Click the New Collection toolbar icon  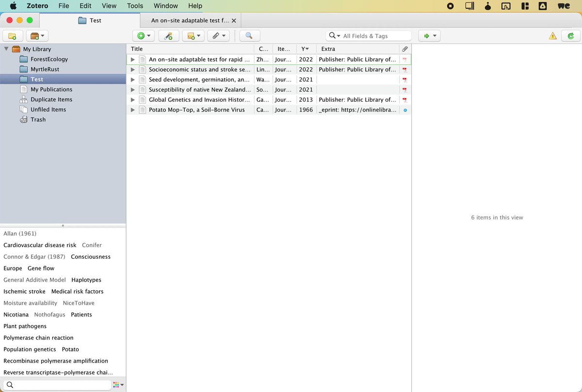tap(13, 36)
